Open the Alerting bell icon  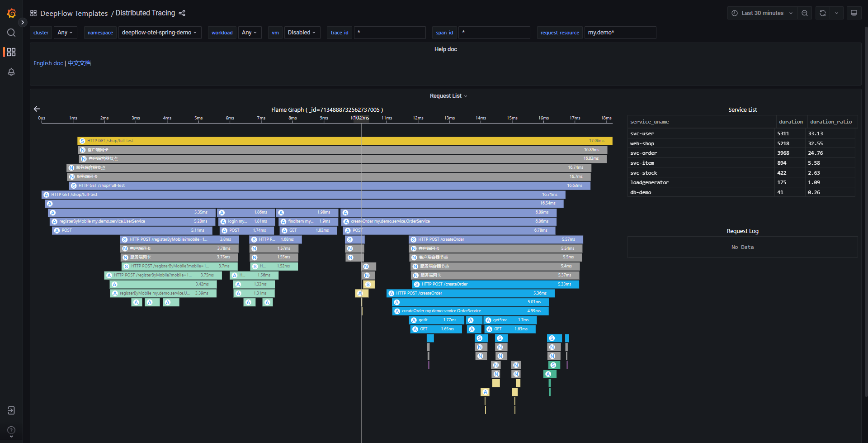tap(11, 72)
